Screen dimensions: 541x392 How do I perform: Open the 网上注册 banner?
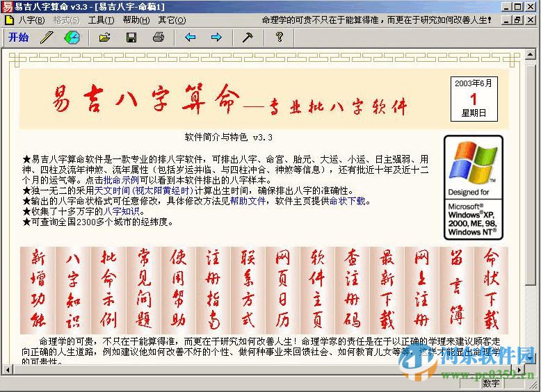tap(421, 290)
